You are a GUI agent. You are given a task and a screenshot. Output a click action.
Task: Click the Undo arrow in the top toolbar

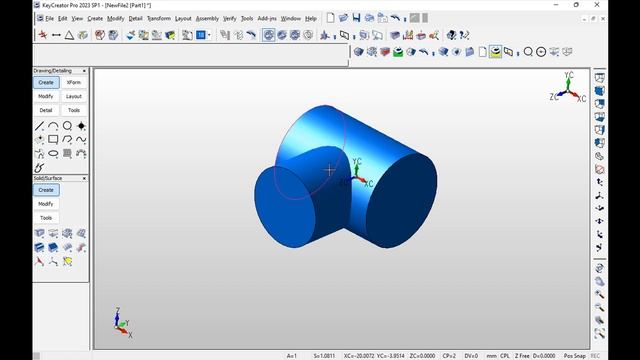tap(395, 18)
